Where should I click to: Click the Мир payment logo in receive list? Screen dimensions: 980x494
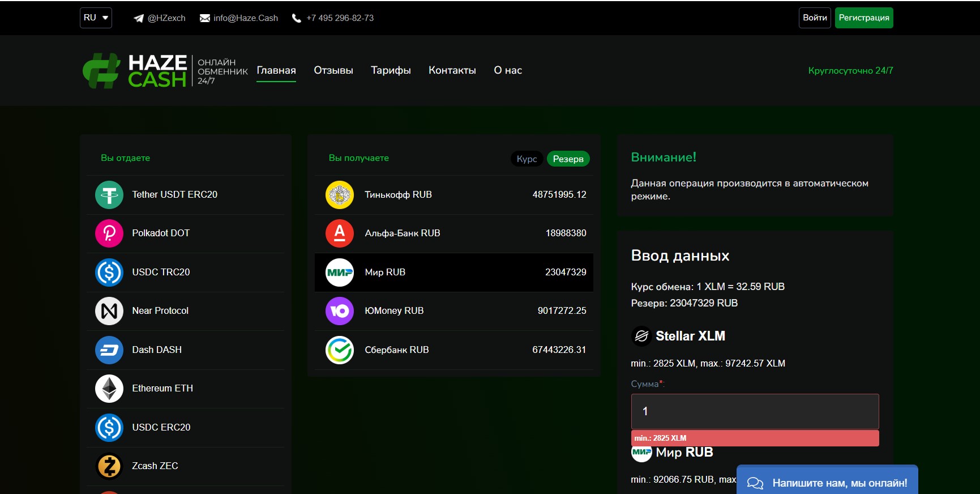(340, 272)
